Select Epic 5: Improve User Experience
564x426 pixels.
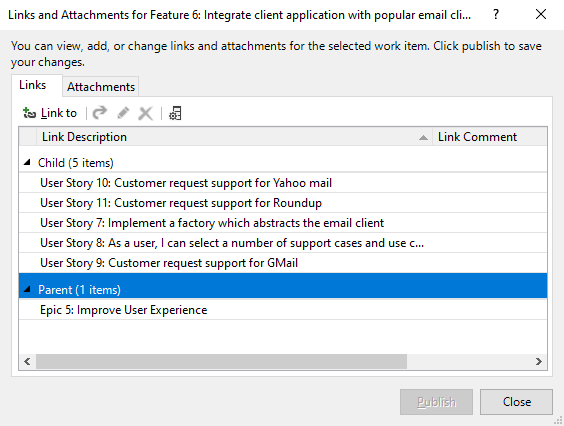(x=283, y=310)
